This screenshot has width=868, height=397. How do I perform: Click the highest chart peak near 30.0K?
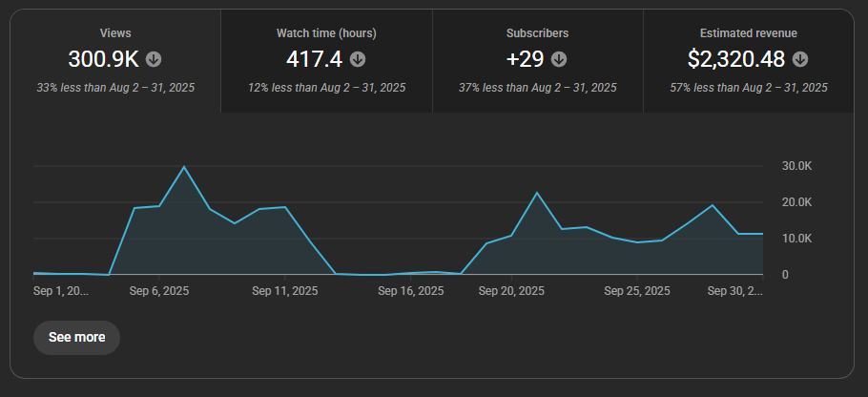point(184,167)
